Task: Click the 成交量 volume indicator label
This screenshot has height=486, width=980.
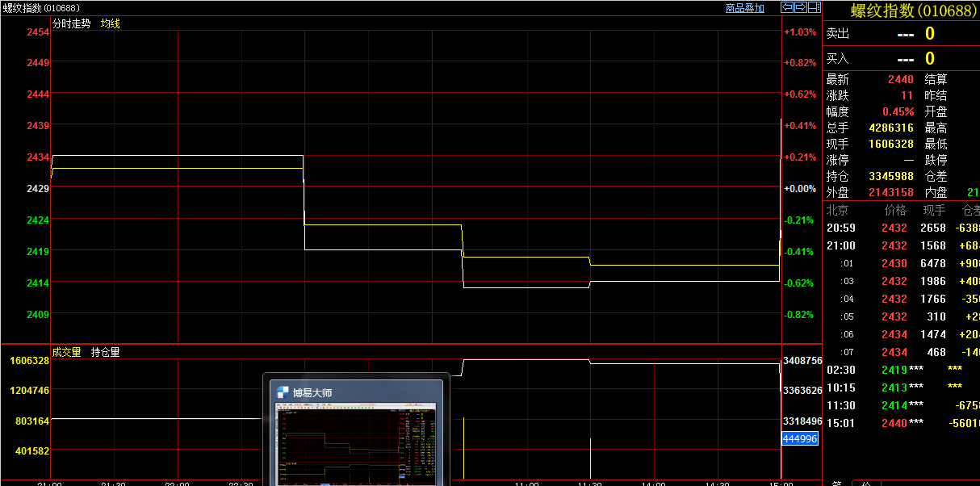Action: (66, 352)
